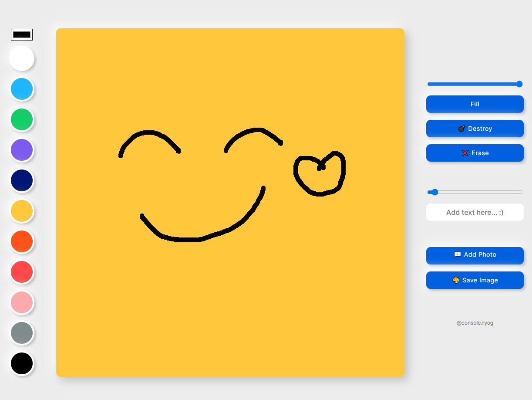This screenshot has width=532, height=400.
Task: Select the gray paint color
Action: pyautogui.click(x=22, y=333)
